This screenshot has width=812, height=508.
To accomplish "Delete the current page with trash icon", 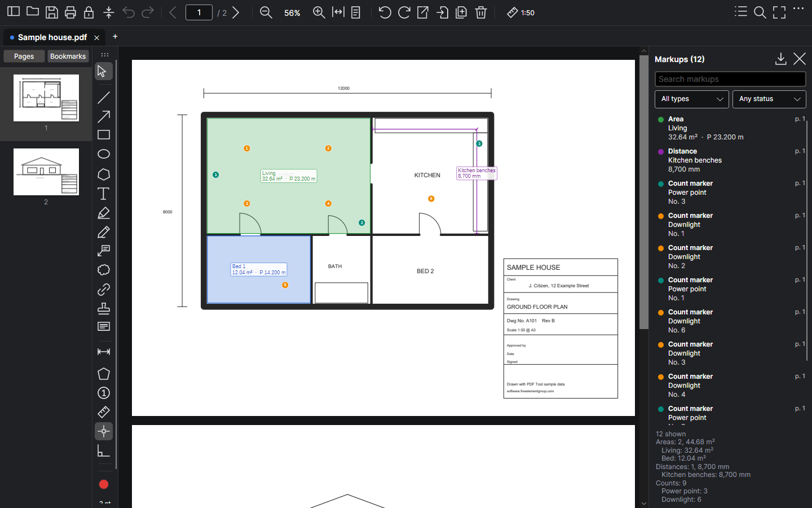I will (481, 12).
